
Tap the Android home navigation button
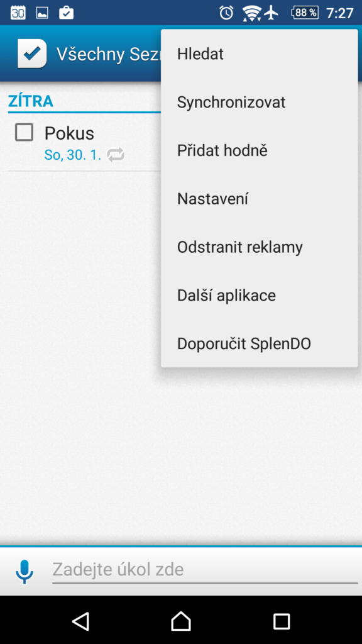[181, 621]
